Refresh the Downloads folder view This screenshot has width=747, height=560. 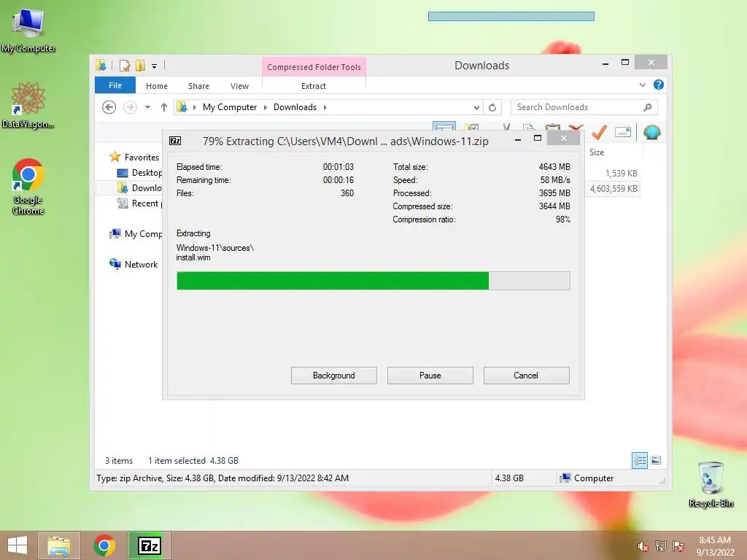[492, 108]
